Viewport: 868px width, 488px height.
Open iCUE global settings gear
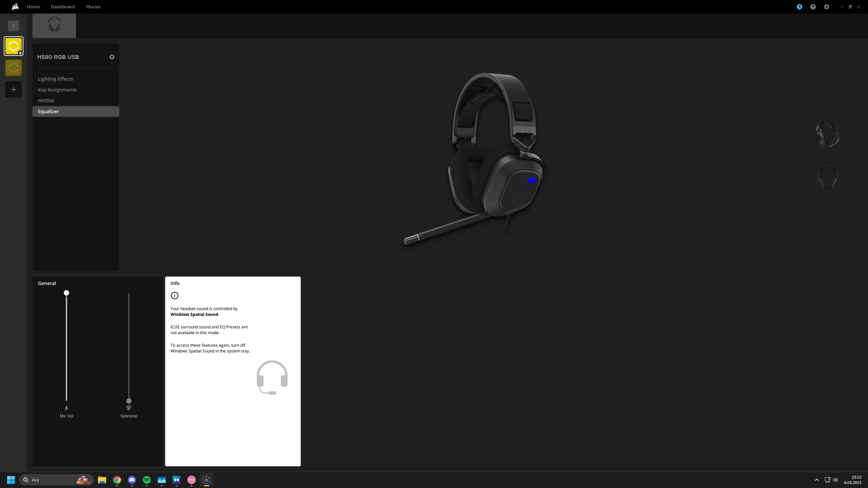point(826,7)
